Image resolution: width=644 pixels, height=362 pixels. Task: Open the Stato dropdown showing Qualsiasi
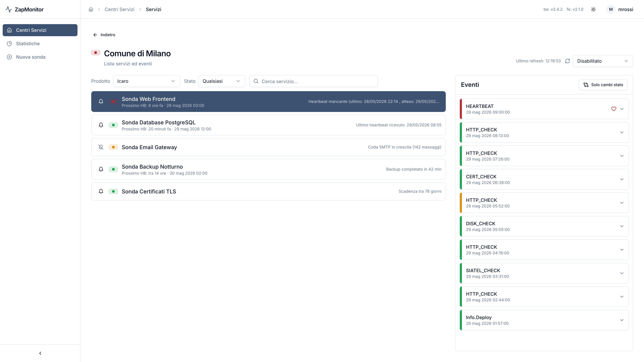(x=222, y=81)
